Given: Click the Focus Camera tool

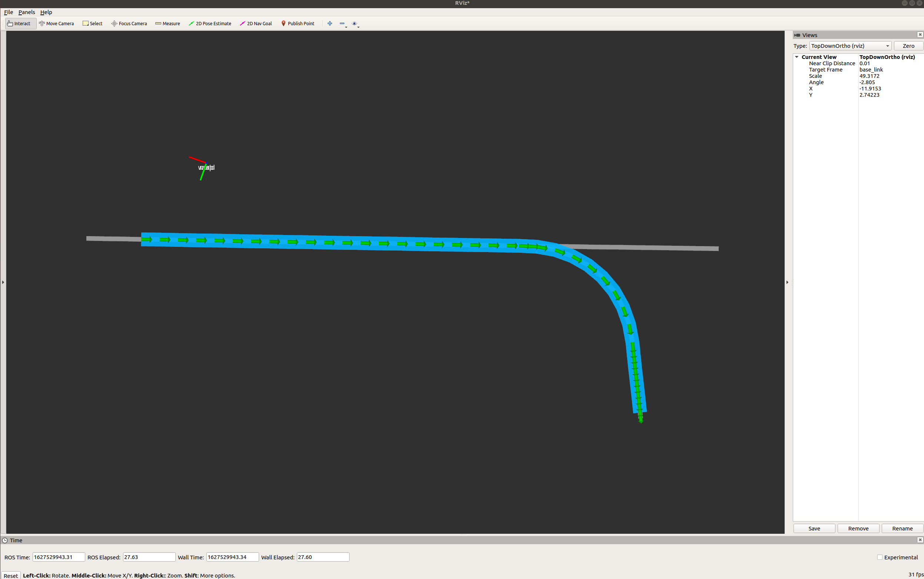Looking at the screenshot, I should tap(129, 23).
